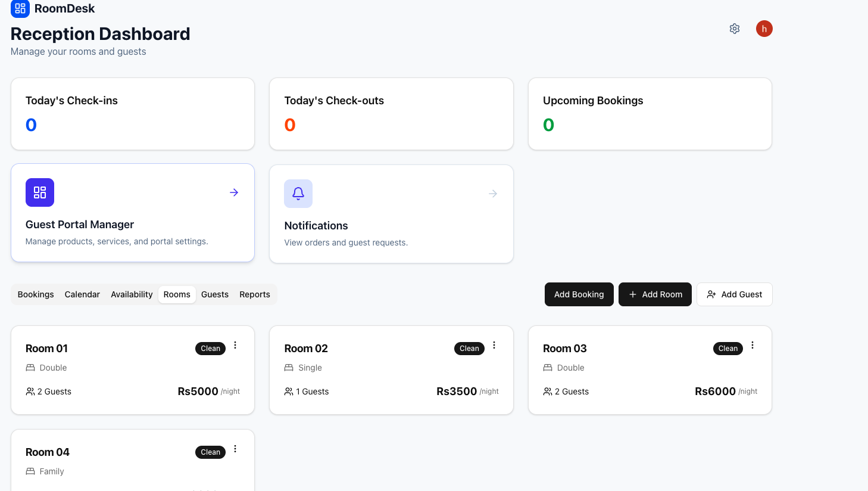Switch to the Calendar tab

pos(82,294)
